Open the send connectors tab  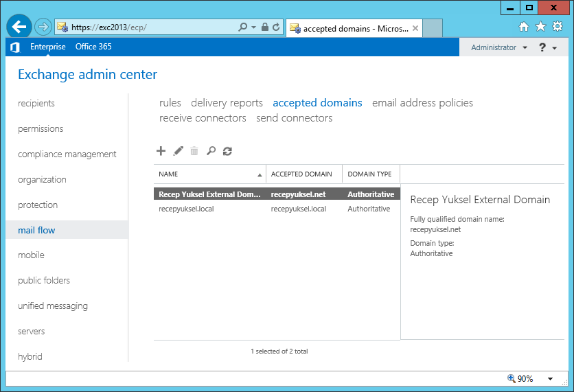pyautogui.click(x=295, y=118)
